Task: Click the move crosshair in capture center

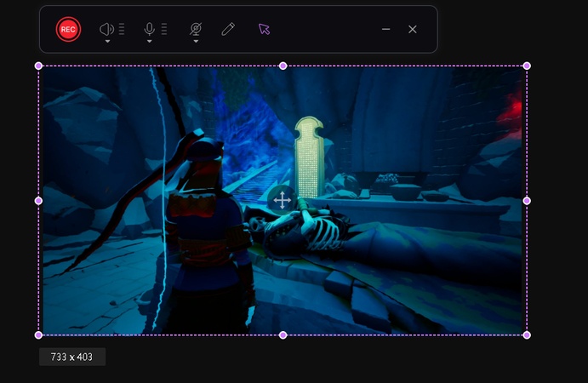Action: (x=282, y=201)
